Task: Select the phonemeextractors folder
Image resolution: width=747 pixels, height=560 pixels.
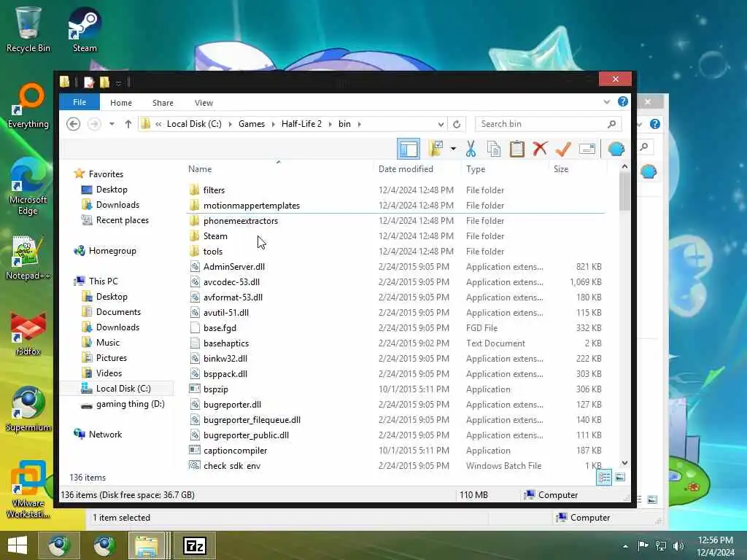Action: coord(241,221)
